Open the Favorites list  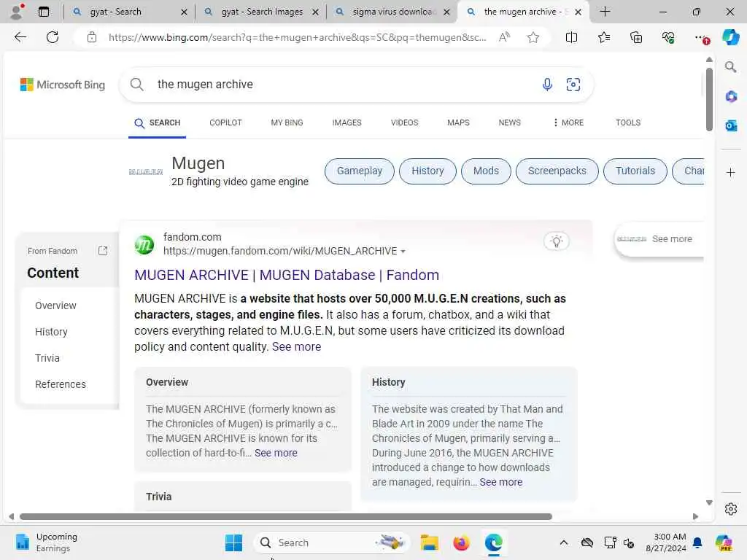pyautogui.click(x=603, y=37)
